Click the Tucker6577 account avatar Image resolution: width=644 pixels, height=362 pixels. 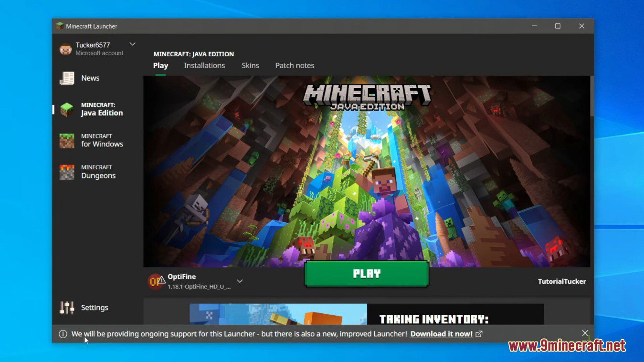65,49
